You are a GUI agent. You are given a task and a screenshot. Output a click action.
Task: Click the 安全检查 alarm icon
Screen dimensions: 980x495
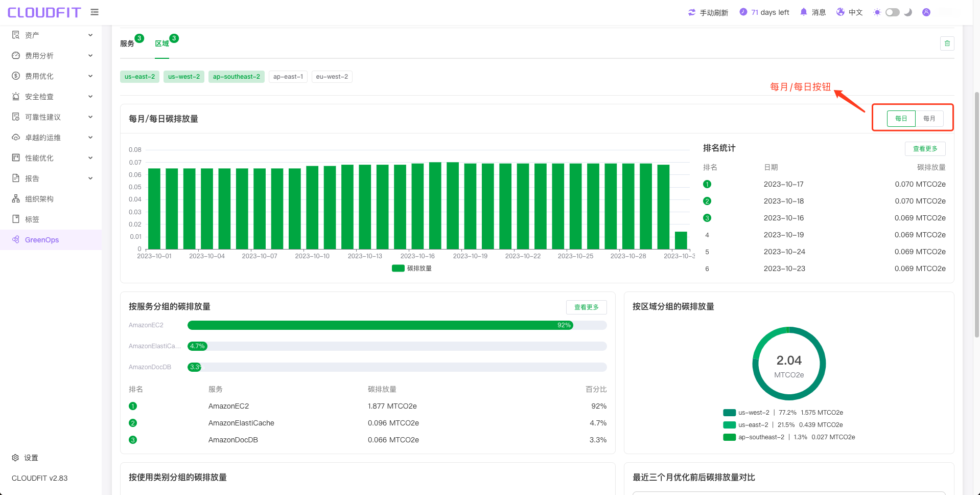tap(16, 96)
